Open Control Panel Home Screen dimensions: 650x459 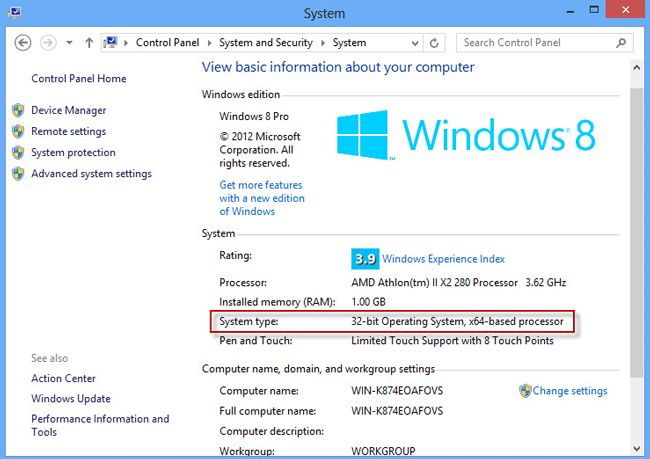coord(79,78)
